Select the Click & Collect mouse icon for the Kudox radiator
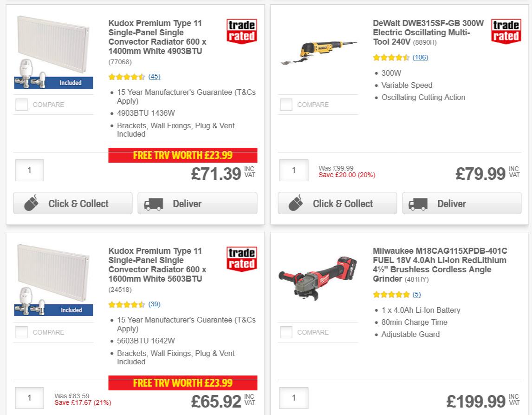532x415 pixels. click(x=32, y=203)
